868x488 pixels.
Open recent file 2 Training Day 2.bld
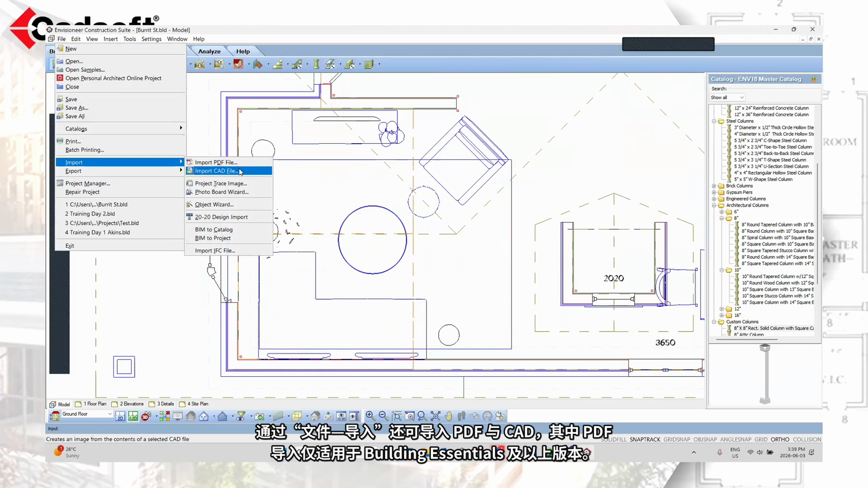[90, 214]
